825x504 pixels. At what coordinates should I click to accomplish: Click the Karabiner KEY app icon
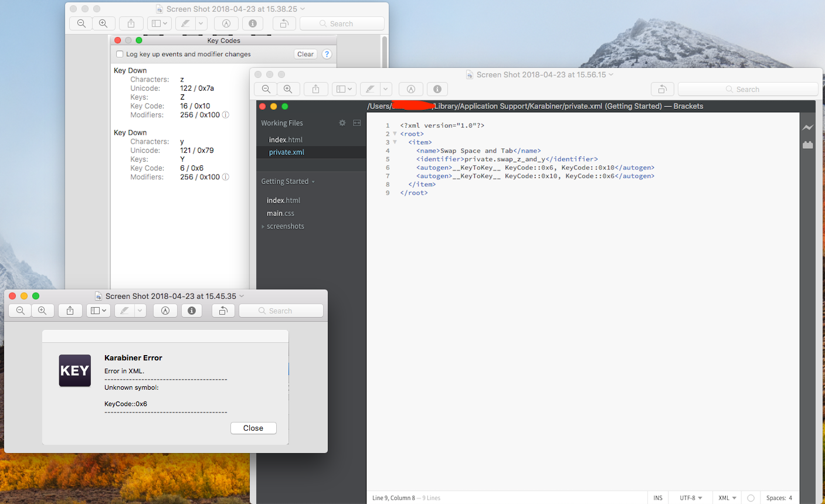75,370
